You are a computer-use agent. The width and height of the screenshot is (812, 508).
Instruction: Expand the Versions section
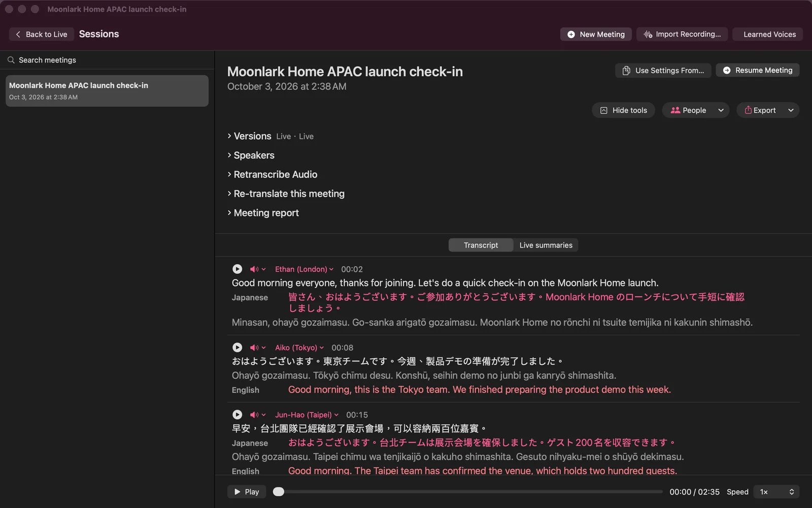(x=229, y=136)
